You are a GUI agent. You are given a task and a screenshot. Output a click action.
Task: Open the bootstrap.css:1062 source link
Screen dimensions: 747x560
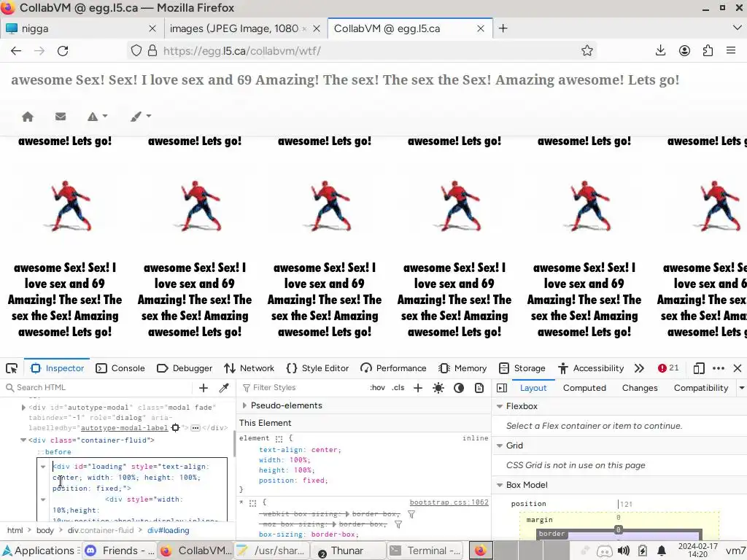pyautogui.click(x=449, y=502)
